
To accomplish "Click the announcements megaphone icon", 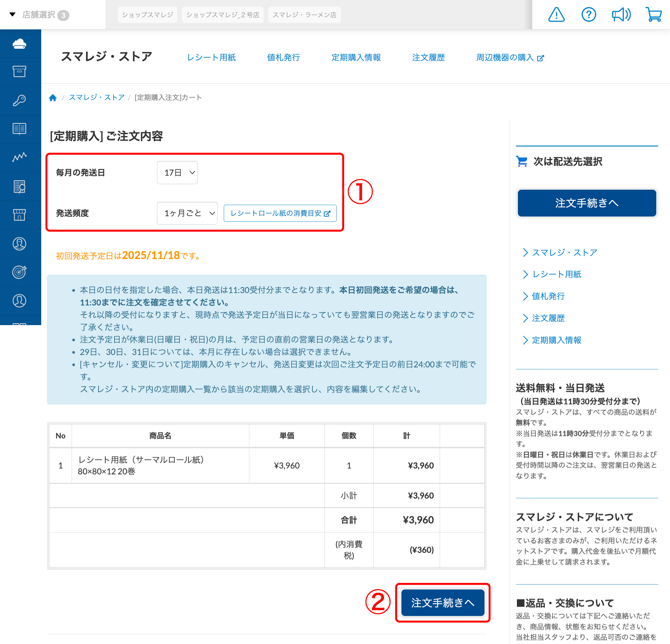I will (x=622, y=14).
